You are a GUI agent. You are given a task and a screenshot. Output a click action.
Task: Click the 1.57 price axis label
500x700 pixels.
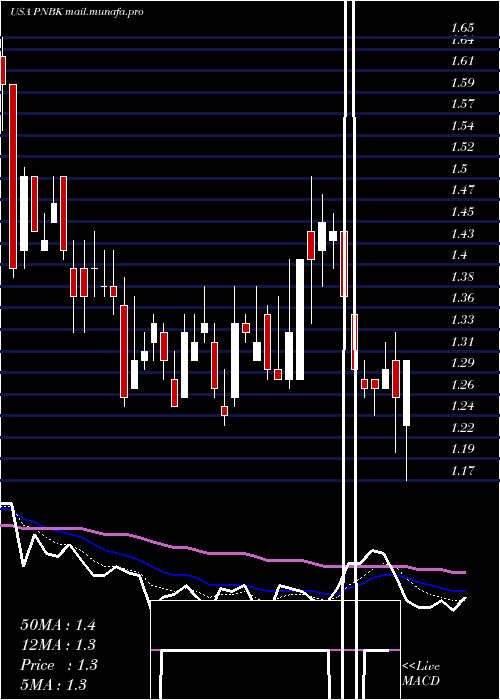point(462,104)
